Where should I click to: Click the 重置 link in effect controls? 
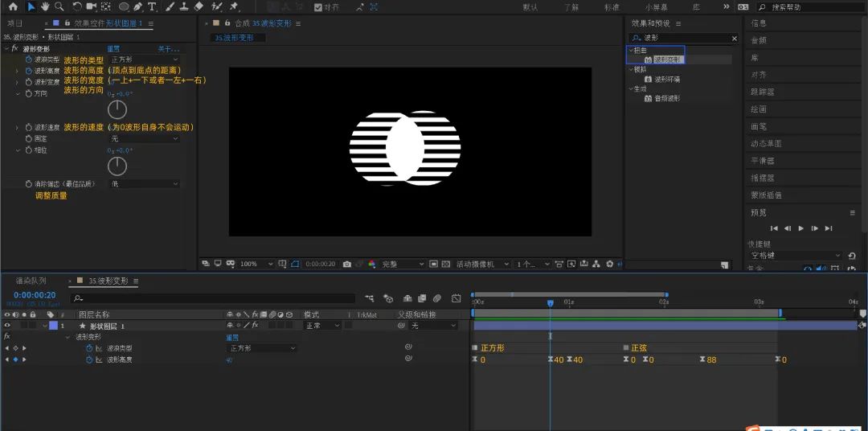pyautogui.click(x=113, y=49)
